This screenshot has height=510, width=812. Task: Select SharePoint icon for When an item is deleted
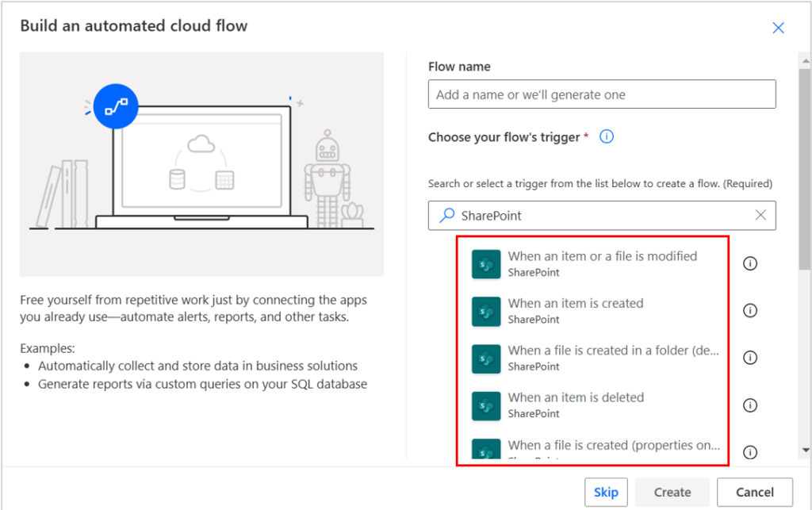(x=486, y=405)
